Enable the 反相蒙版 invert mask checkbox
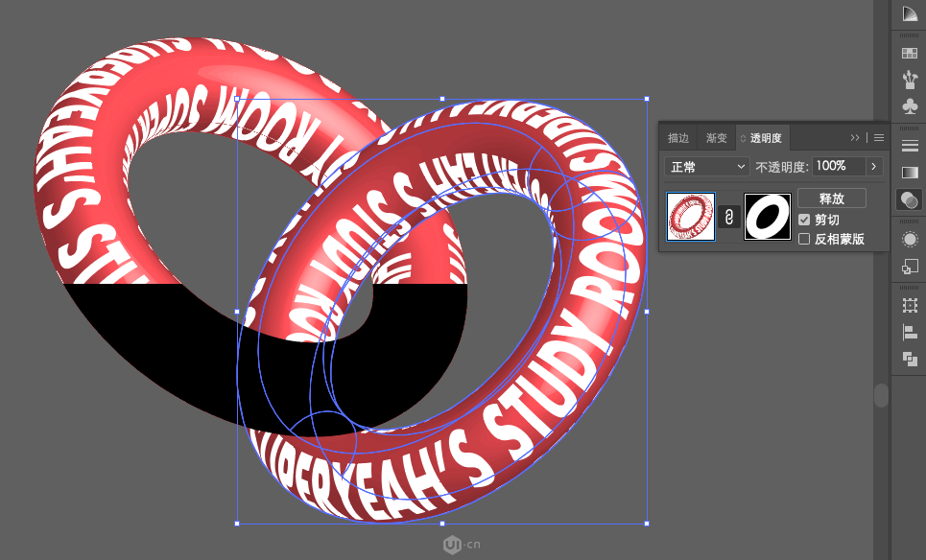Viewport: 926px width, 560px height. tap(804, 239)
